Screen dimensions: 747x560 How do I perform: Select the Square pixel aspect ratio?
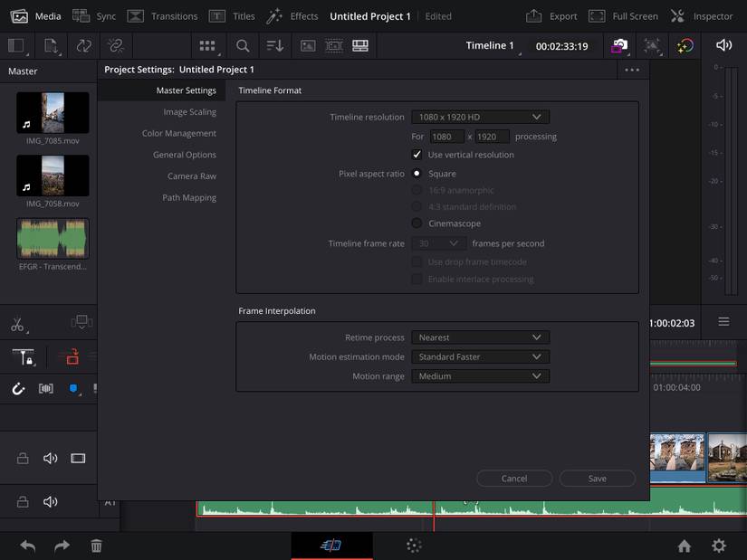tap(417, 173)
